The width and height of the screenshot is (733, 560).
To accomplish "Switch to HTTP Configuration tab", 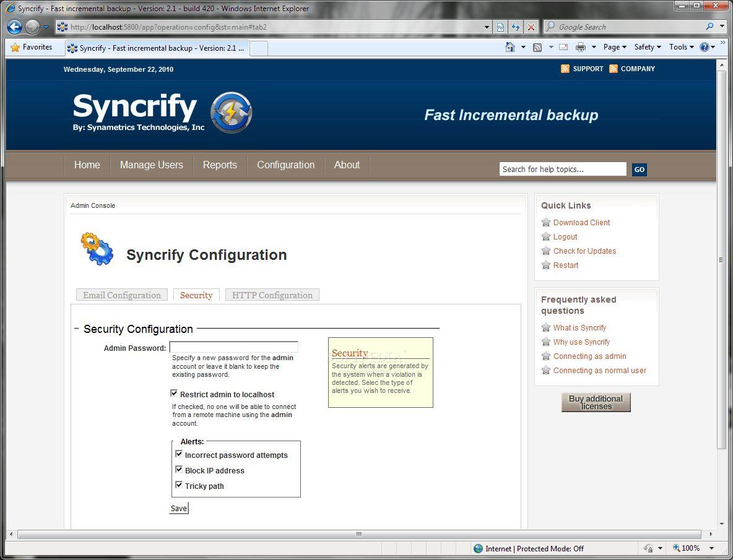I will [x=272, y=295].
